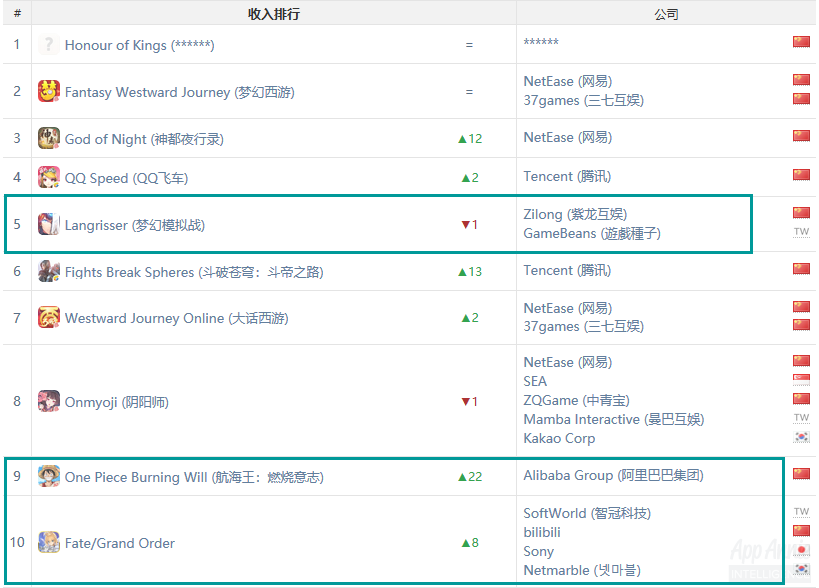Click the Onmyoji app icon
Image resolution: width=819 pixels, height=588 pixels.
[49, 402]
